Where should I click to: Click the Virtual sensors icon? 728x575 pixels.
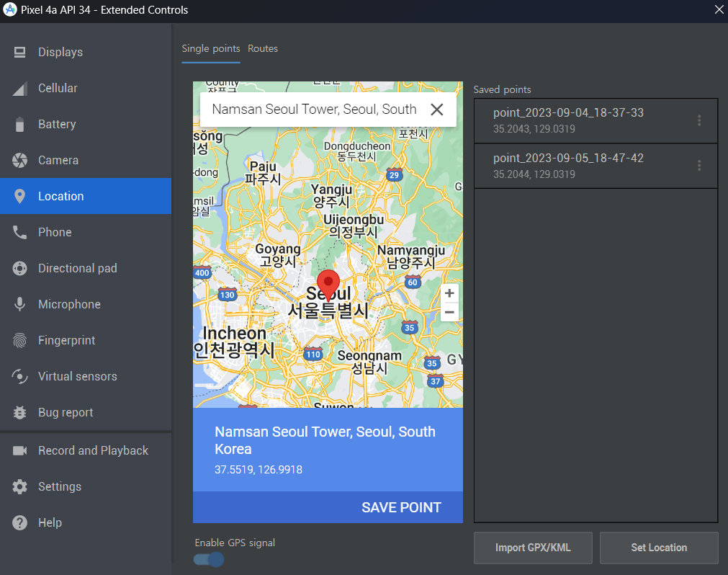19,376
